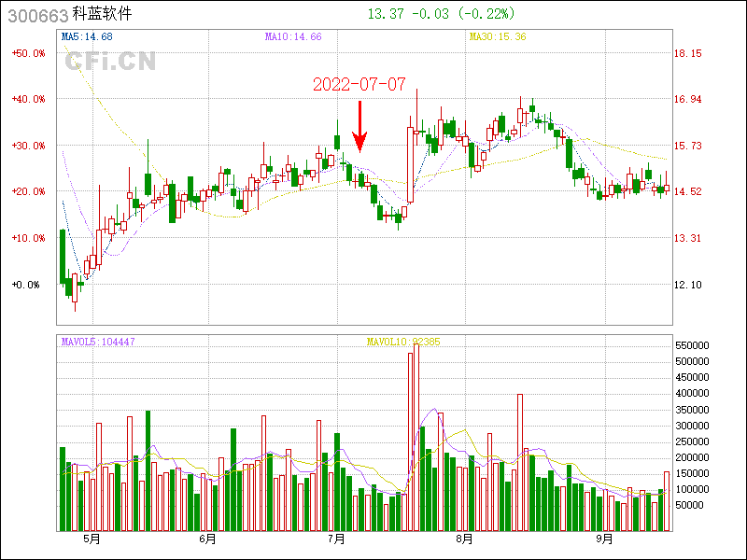
Task: Click the 18.15 price axis label
Action: pyautogui.click(x=688, y=53)
